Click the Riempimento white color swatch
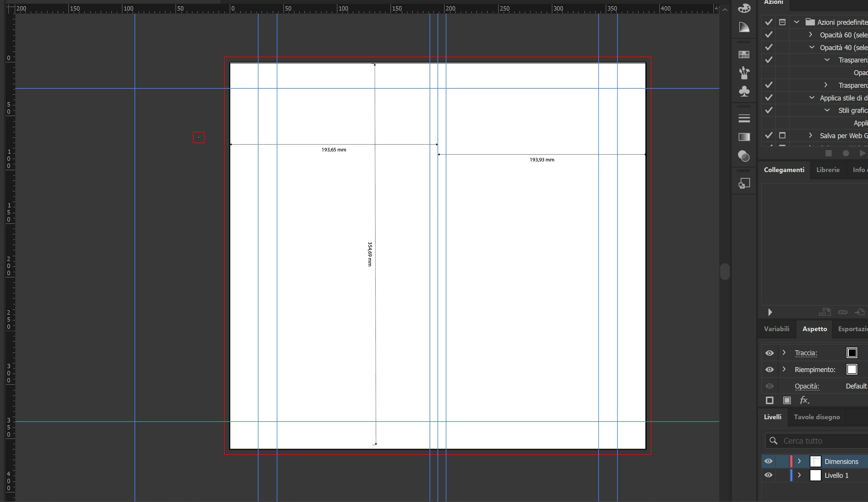 [x=852, y=369]
